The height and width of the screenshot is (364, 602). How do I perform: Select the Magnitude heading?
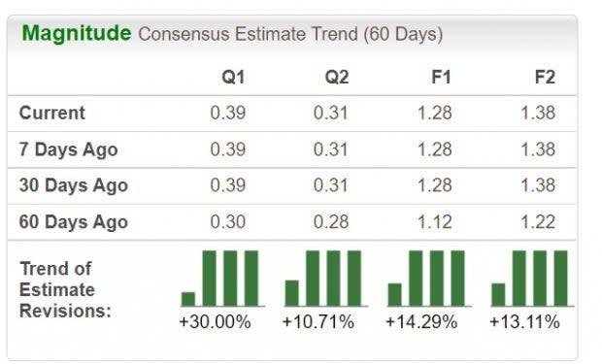tap(77, 34)
